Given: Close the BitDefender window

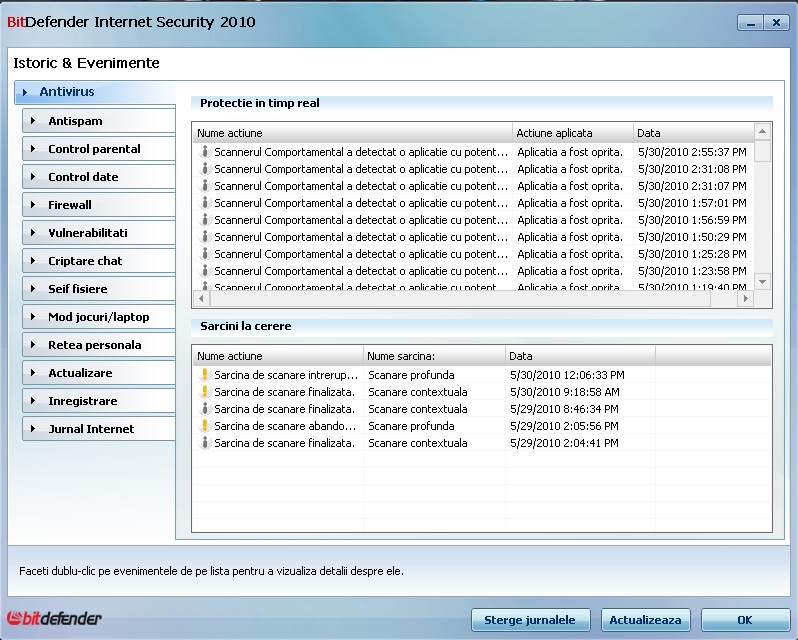Looking at the screenshot, I should (776, 22).
